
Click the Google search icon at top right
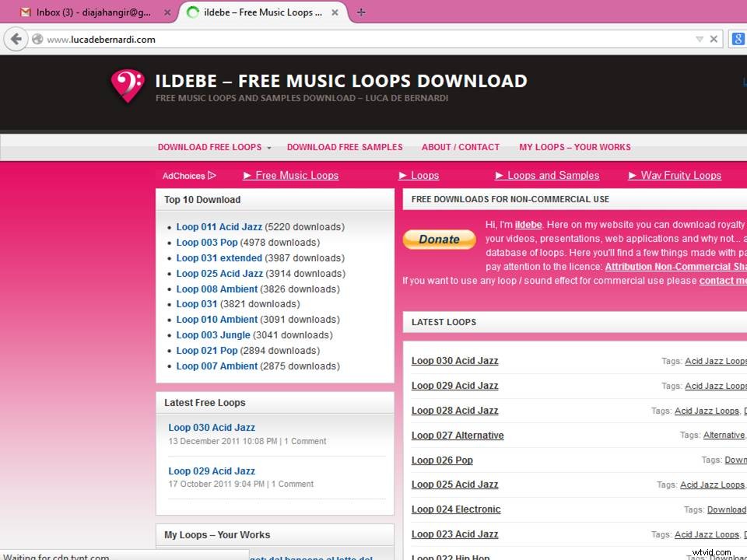(x=737, y=39)
